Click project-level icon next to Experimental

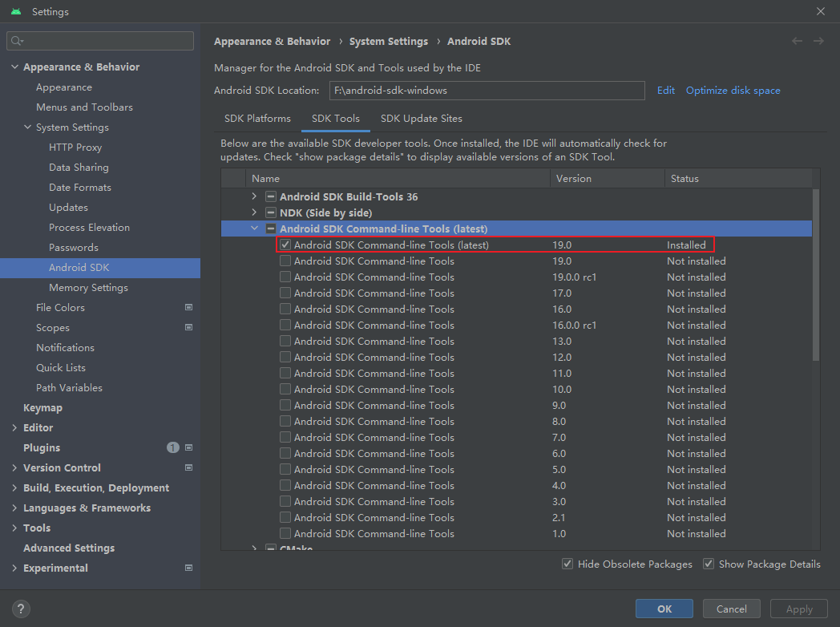[x=188, y=568]
